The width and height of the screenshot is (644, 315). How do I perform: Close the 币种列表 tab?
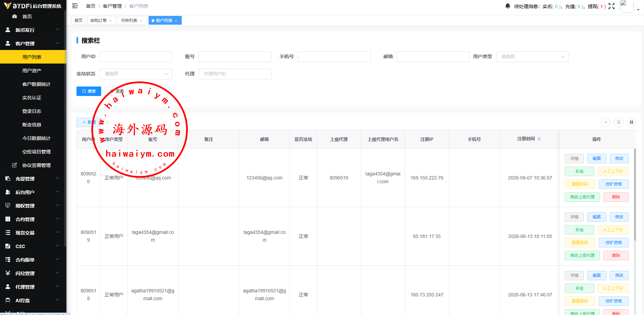coord(141,21)
